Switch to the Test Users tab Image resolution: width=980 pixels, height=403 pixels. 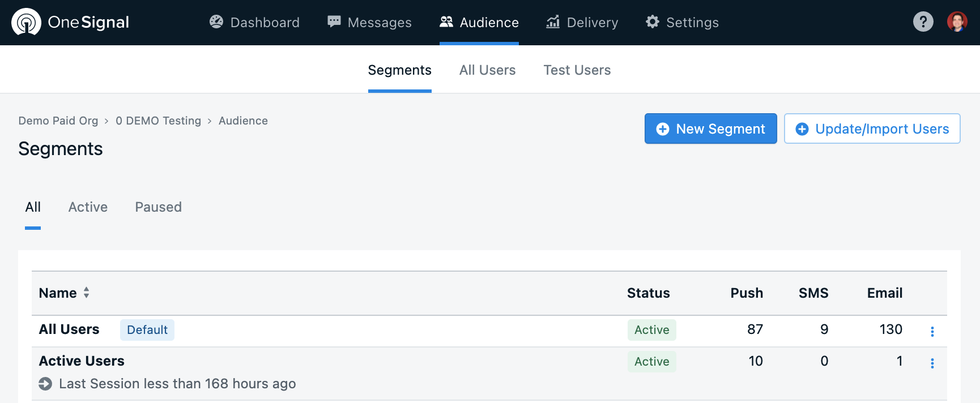tap(577, 70)
